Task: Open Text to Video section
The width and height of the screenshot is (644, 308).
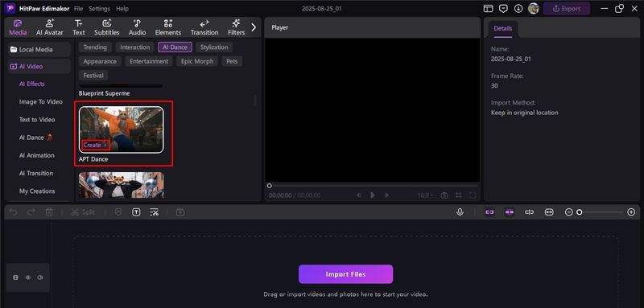Action: [37, 120]
